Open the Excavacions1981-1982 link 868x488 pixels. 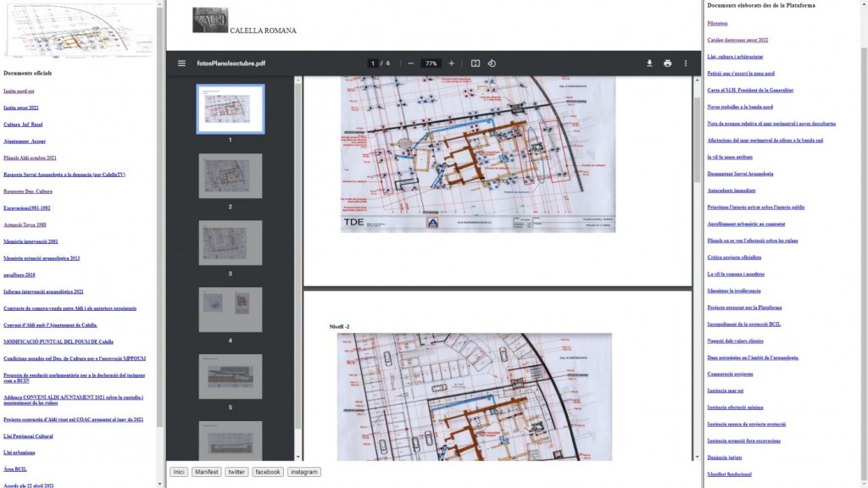click(25, 208)
